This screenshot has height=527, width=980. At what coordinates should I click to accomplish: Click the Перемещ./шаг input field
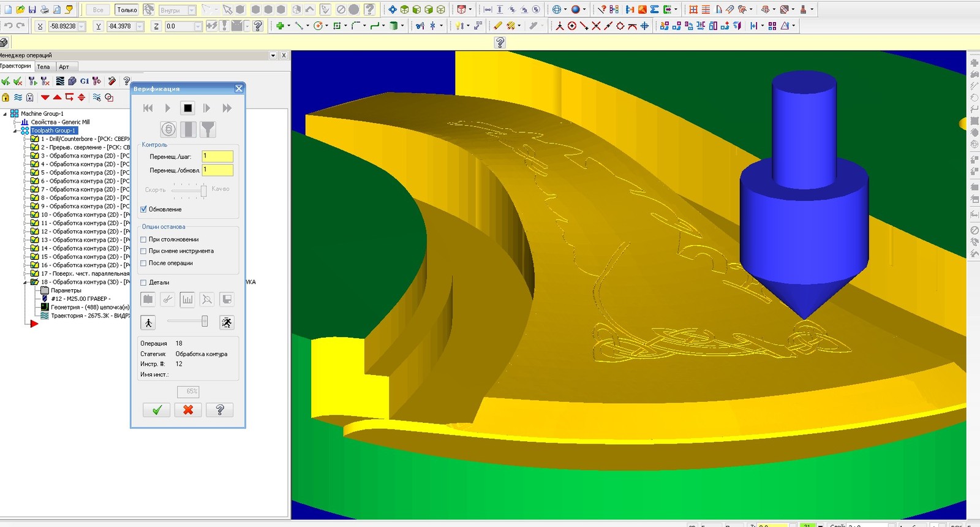click(x=217, y=157)
